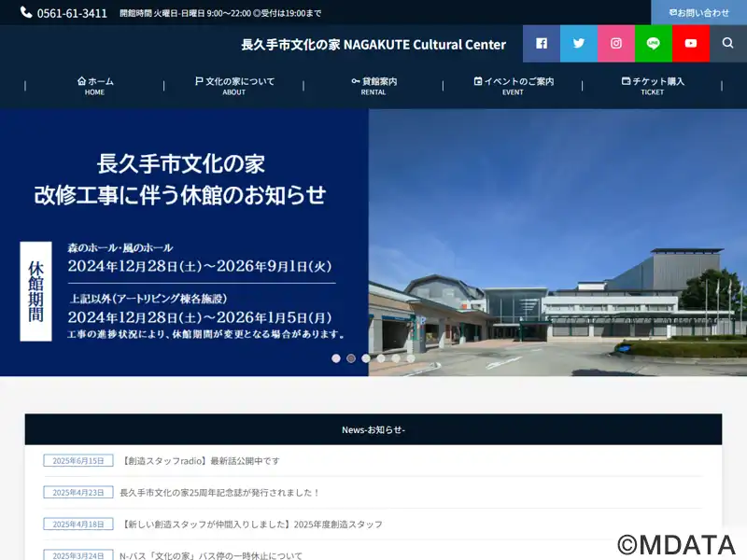Open the green LINE icon
747x560 pixels.
653,43
